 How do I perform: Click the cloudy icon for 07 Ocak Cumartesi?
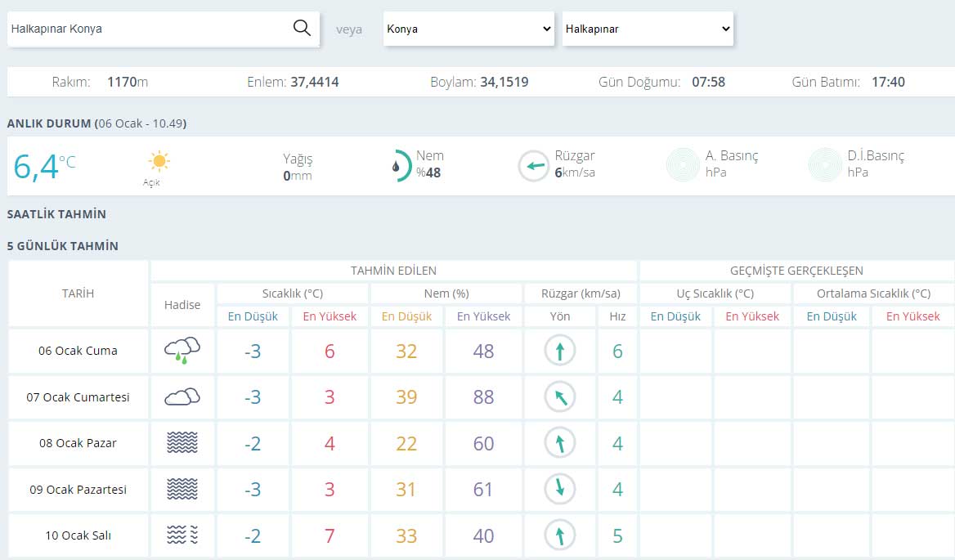pyautogui.click(x=182, y=396)
